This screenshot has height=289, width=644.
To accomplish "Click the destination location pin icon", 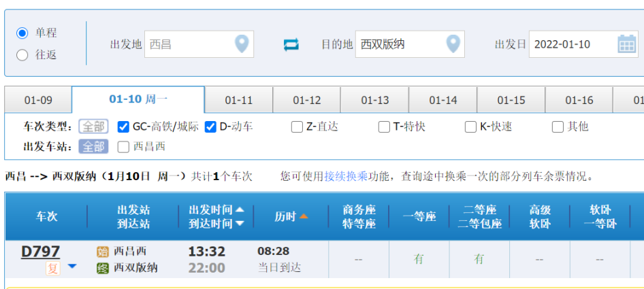I will (453, 44).
